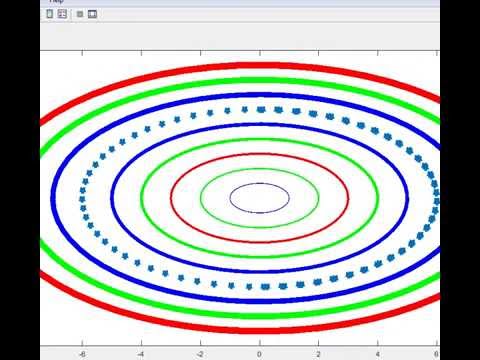Click the x-axis tick label 2
The image size is (480, 360).
[318, 354]
